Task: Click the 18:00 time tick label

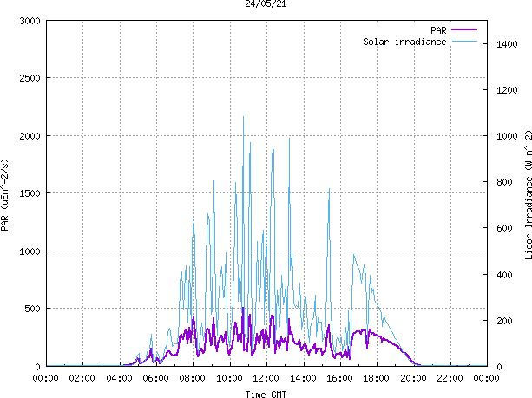Action: tap(377, 378)
